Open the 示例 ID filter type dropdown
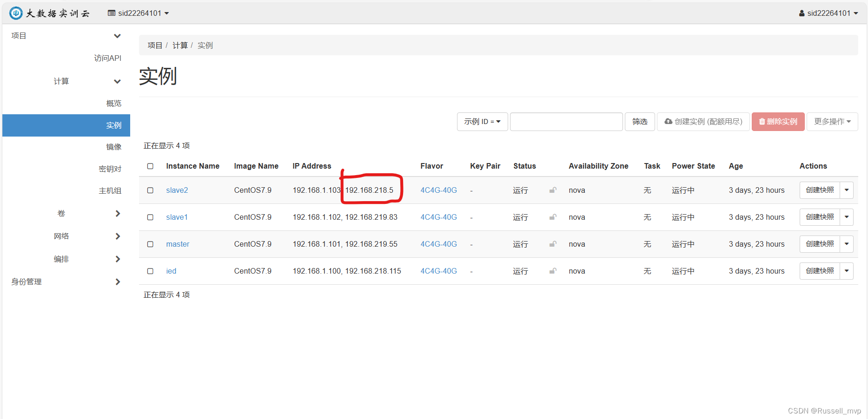The height and width of the screenshot is (419, 868). coord(482,122)
